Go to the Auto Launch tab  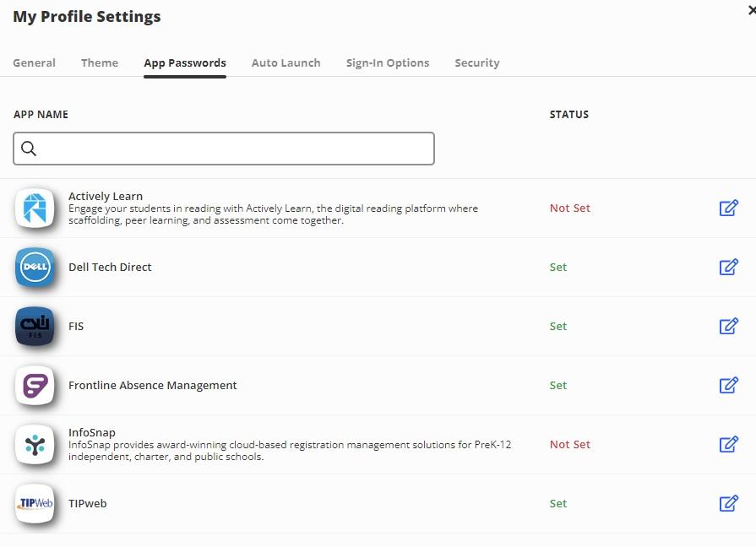pyautogui.click(x=286, y=62)
